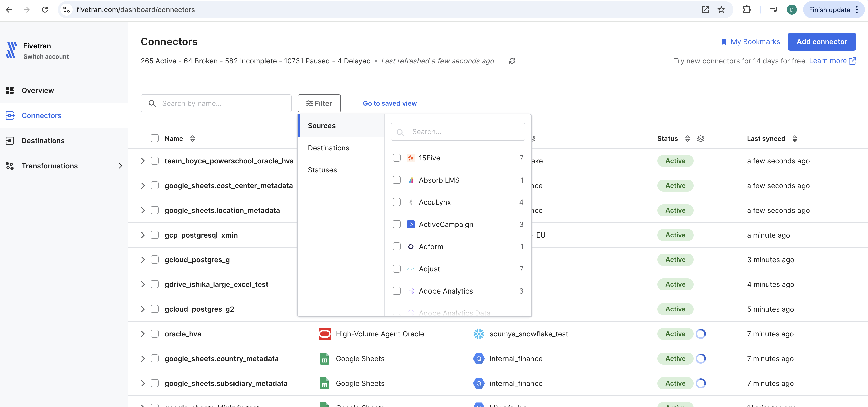Sort by Last synced column
The width and height of the screenshot is (868, 407).
(x=794, y=139)
